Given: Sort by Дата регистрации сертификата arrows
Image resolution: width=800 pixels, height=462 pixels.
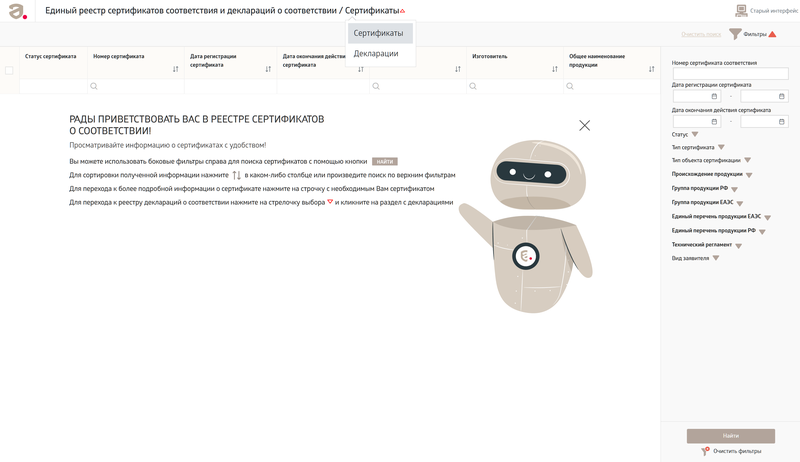Looking at the screenshot, I should point(268,69).
